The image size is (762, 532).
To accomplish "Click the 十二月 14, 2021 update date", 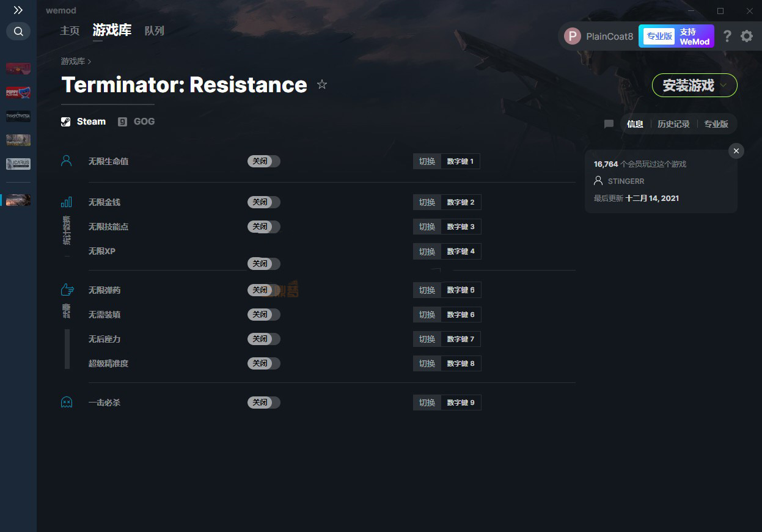I will point(652,199).
